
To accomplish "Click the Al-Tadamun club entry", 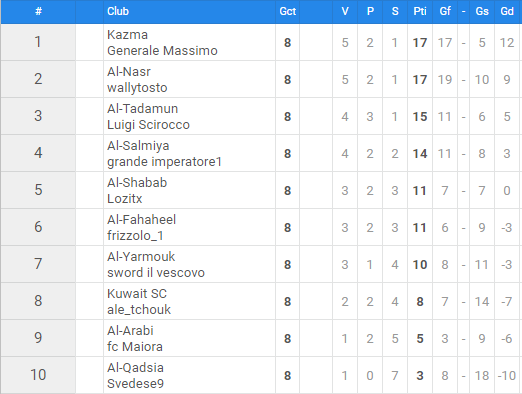I will 143,109.
